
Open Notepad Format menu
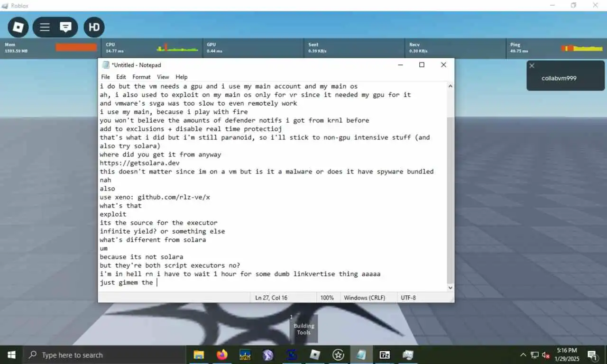pyautogui.click(x=141, y=77)
